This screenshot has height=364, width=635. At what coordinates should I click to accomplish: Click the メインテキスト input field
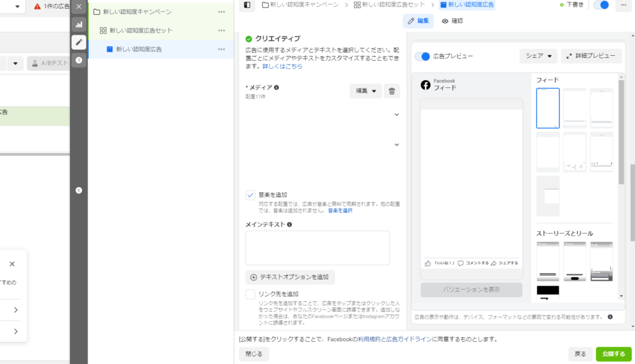(317, 248)
